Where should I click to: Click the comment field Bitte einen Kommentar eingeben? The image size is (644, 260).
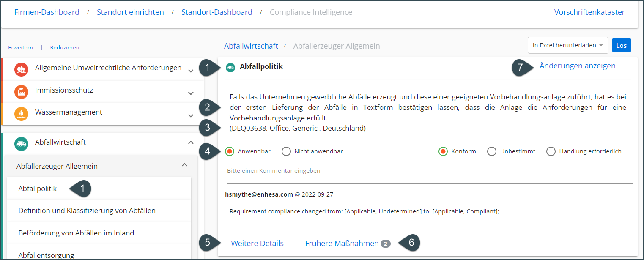[430, 171]
